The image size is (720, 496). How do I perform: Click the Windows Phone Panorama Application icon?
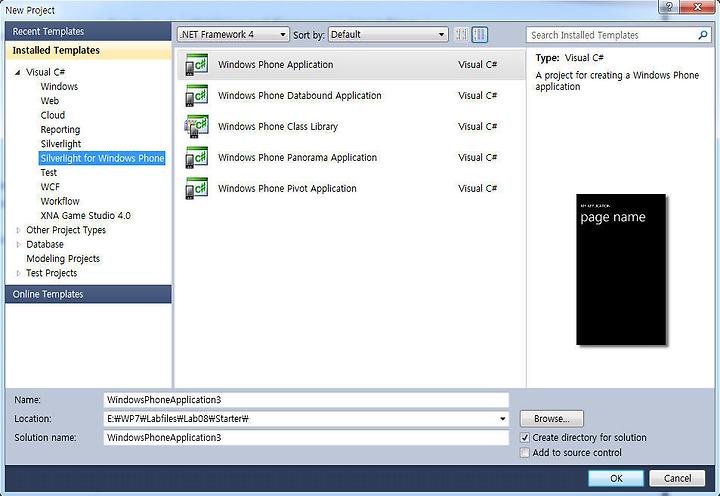[x=197, y=158]
